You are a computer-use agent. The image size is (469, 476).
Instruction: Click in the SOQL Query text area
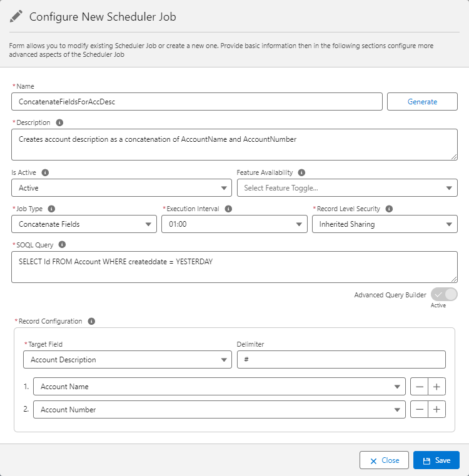[234, 267]
